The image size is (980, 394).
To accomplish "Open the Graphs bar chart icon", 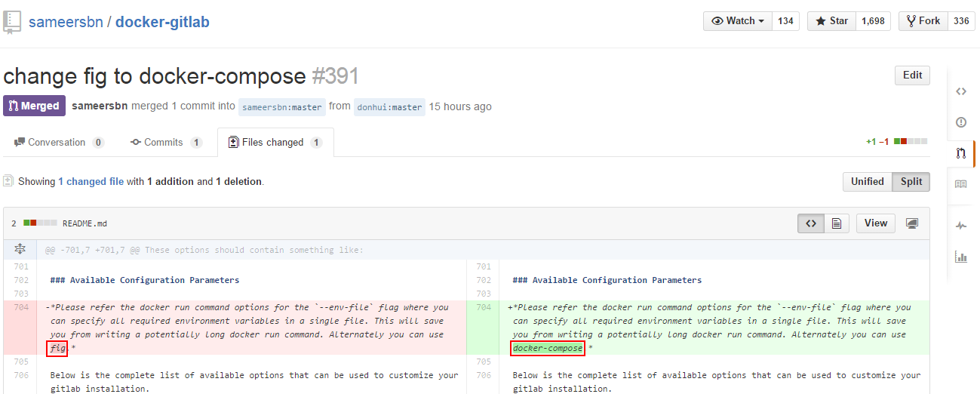I will point(960,257).
